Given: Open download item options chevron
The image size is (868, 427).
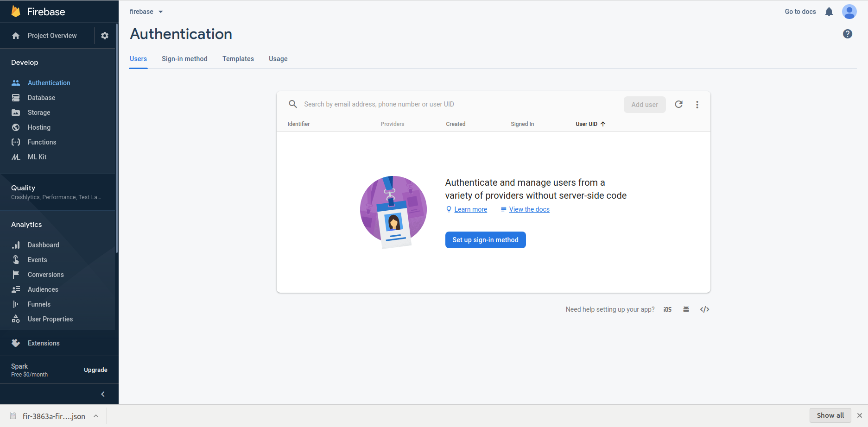Looking at the screenshot, I should coord(96,416).
